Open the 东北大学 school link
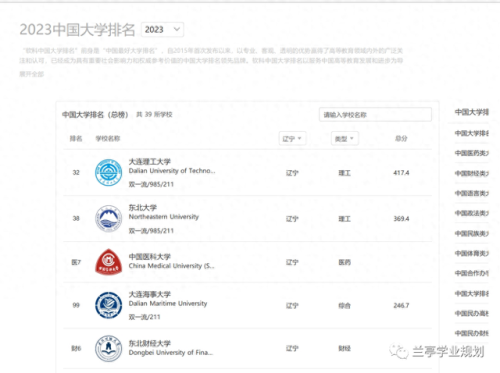The height and width of the screenshot is (373, 500). pyautogui.click(x=143, y=208)
